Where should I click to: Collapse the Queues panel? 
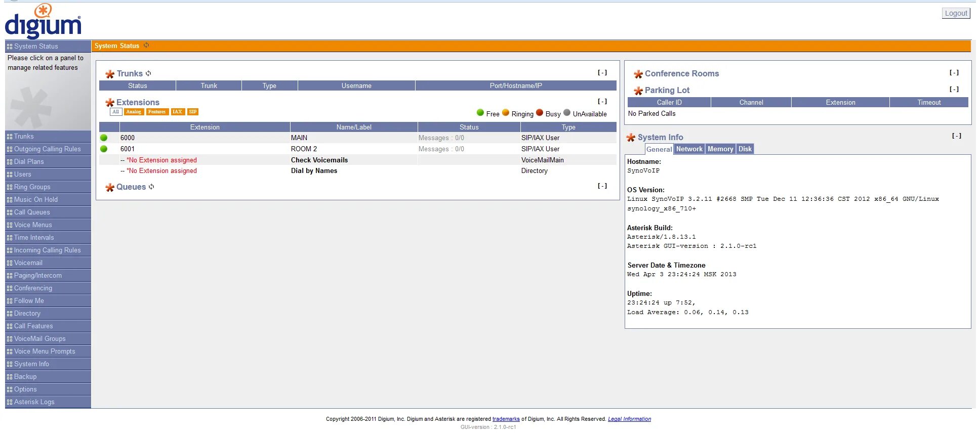coord(602,186)
